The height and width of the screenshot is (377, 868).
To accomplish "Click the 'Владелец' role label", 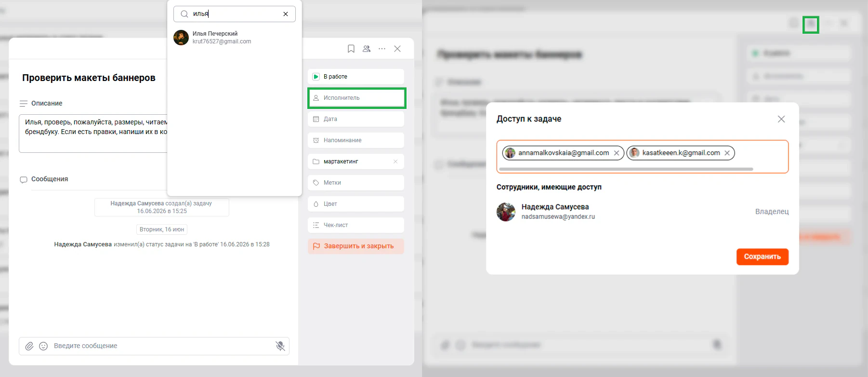I will click(772, 212).
